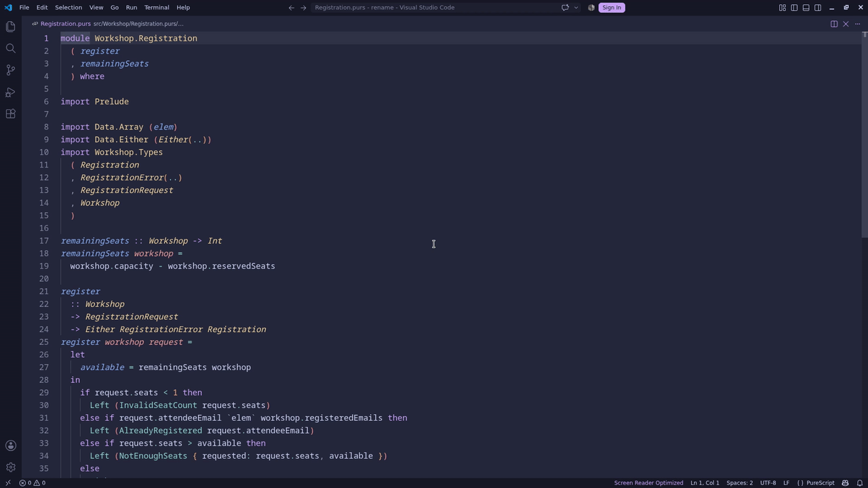Screen dimensions: 868x488
Task: Split the editor right
Action: [x=834, y=24]
